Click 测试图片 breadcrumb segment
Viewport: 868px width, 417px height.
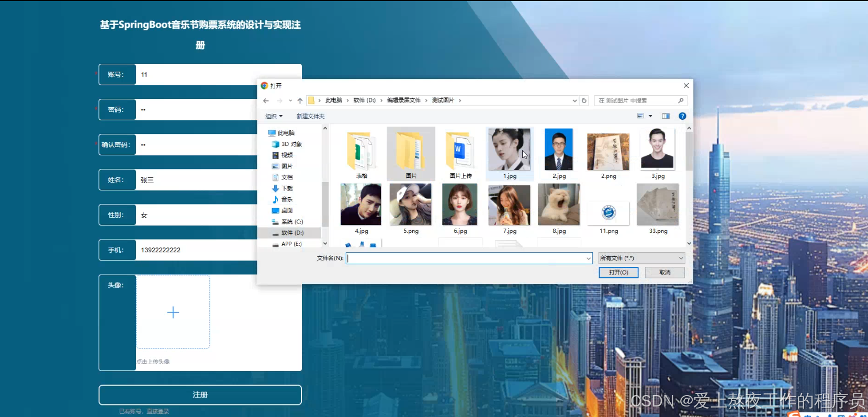pyautogui.click(x=443, y=100)
